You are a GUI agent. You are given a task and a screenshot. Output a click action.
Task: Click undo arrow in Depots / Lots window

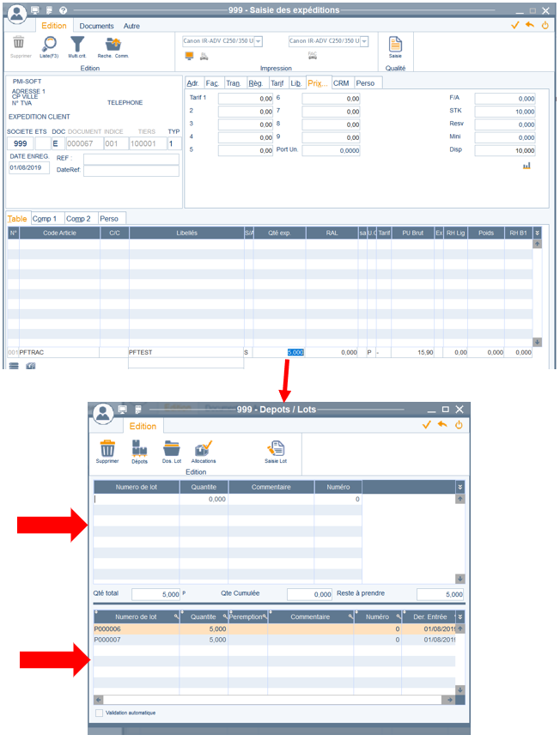[x=442, y=424]
